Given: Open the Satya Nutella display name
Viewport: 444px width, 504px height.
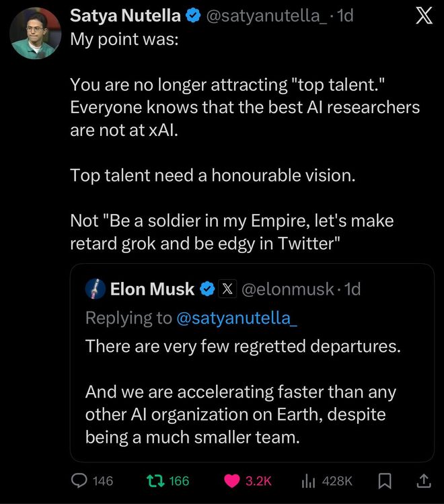Looking at the screenshot, I should [125, 15].
